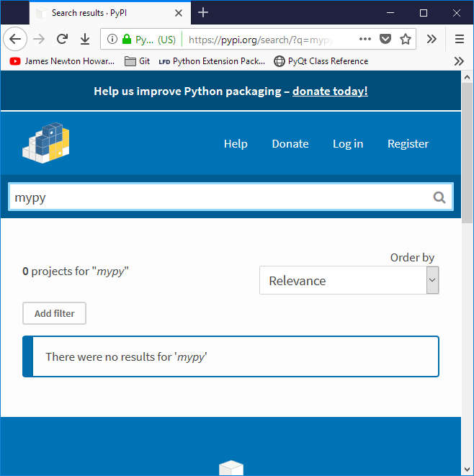Close the Search results PyPI tab

(x=179, y=13)
